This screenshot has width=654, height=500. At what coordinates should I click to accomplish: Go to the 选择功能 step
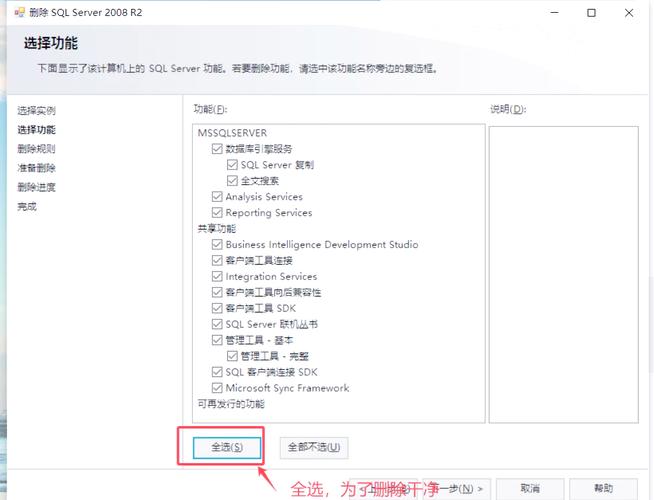pos(36,130)
